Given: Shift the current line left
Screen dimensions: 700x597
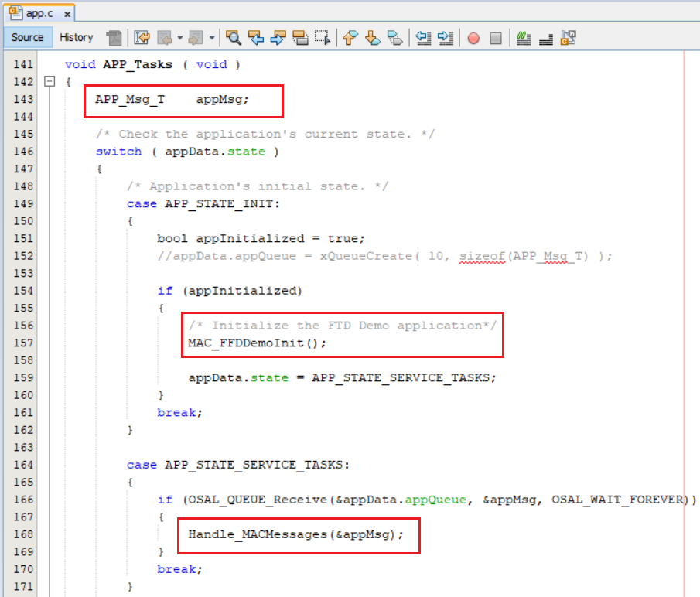Looking at the screenshot, I should (x=422, y=37).
